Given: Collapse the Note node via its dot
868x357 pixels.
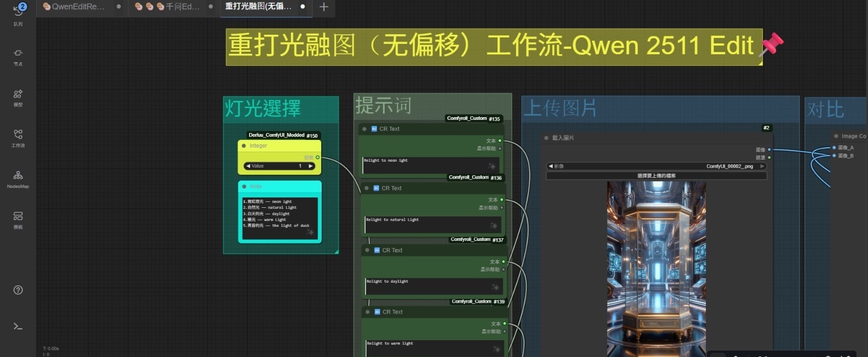Looking at the screenshot, I should pos(244,186).
